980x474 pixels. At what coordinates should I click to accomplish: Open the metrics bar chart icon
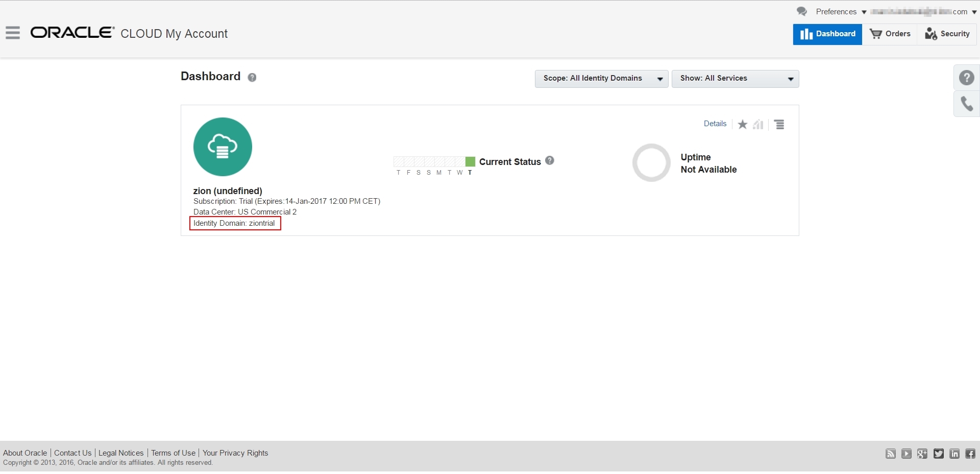coord(758,124)
